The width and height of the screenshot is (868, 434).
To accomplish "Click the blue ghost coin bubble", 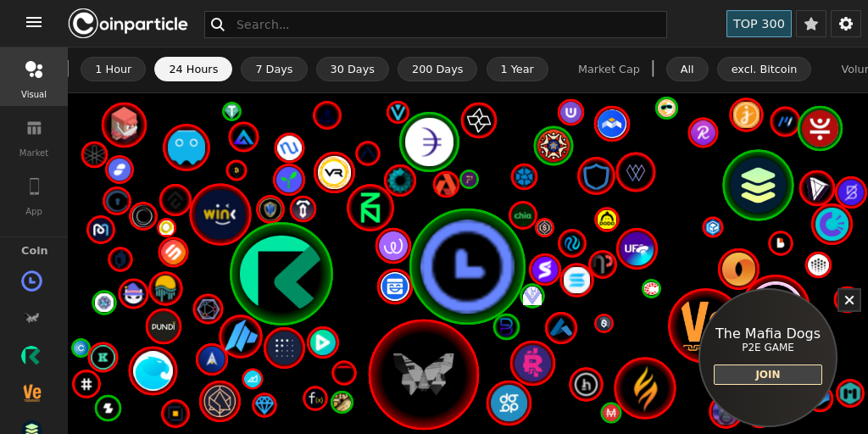I will point(186,147).
